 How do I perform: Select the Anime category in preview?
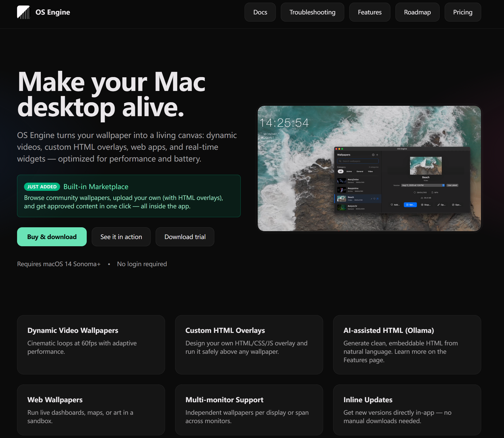(x=349, y=171)
